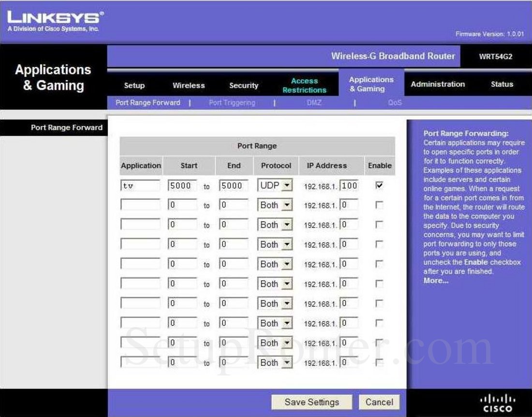The height and width of the screenshot is (417, 532).
Task: Click the Cancel button
Action: click(x=380, y=402)
